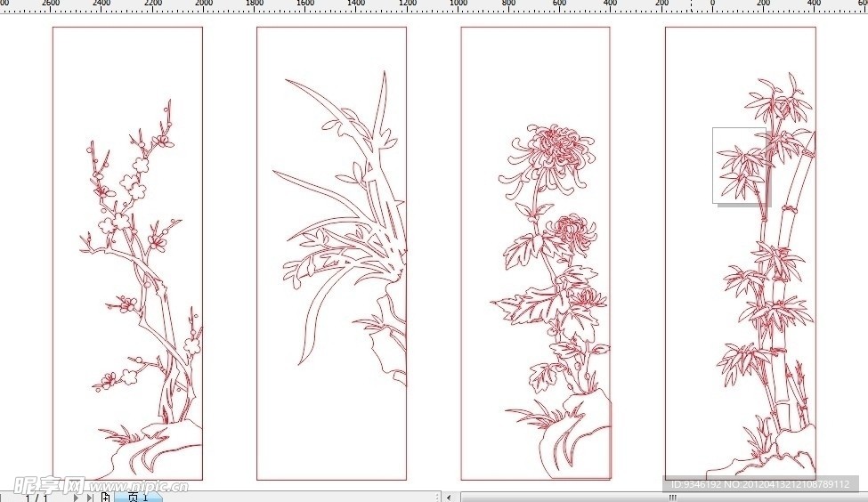Click the add new page icon
Image resolution: width=868 pixels, height=502 pixels.
click(105, 498)
